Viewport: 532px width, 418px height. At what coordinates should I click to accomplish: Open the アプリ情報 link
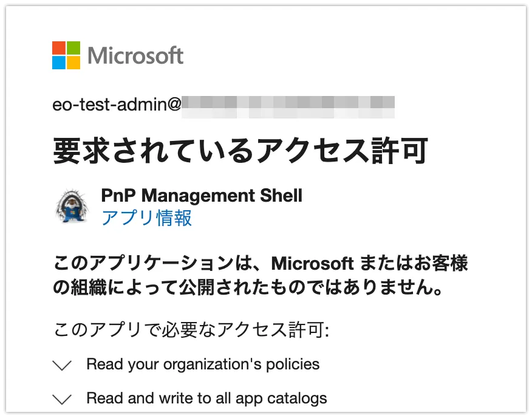coord(147,217)
